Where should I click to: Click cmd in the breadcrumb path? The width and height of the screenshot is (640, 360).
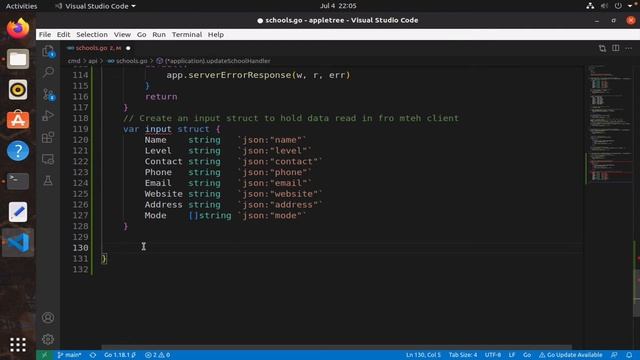coord(74,61)
